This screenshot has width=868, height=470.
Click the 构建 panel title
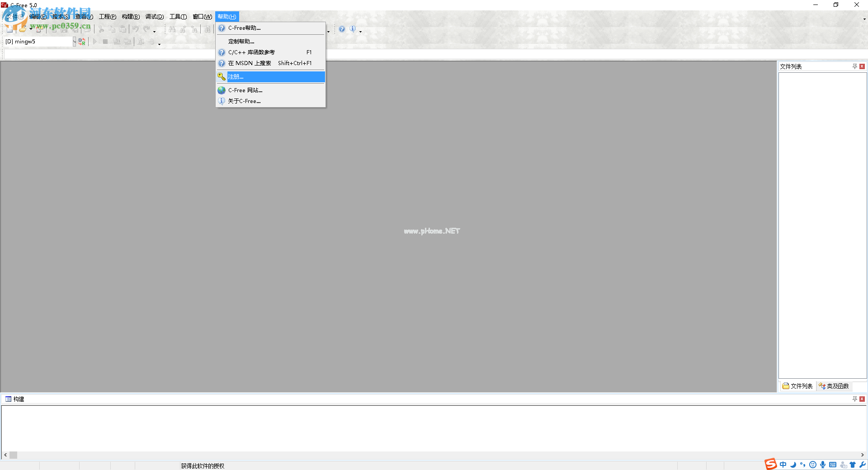coord(19,399)
